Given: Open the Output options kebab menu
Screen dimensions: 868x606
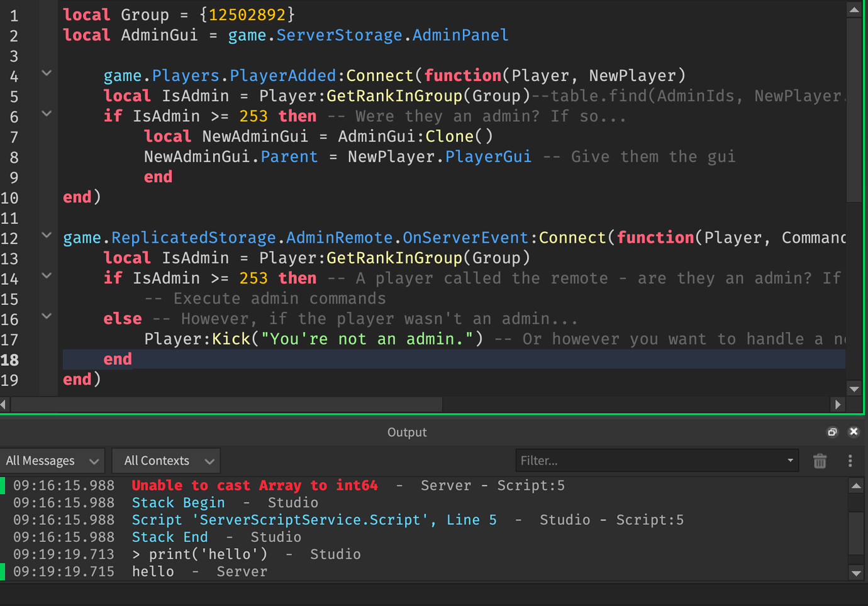Looking at the screenshot, I should (850, 461).
